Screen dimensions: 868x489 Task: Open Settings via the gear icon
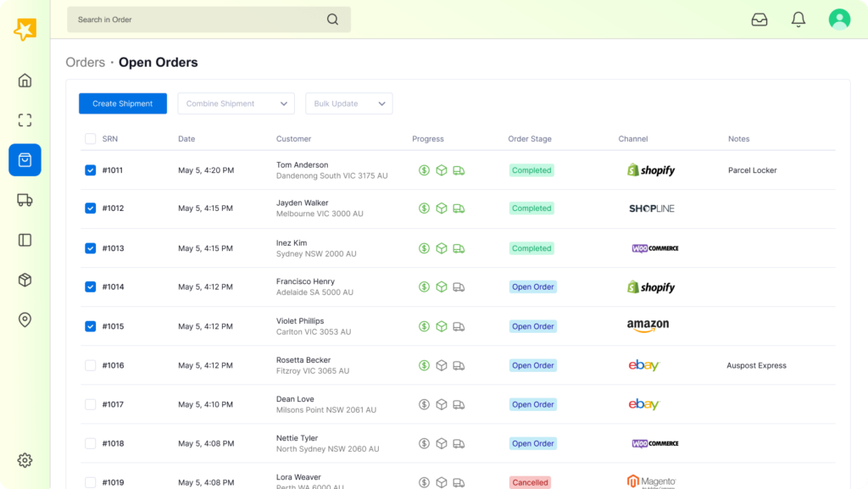pyautogui.click(x=25, y=459)
